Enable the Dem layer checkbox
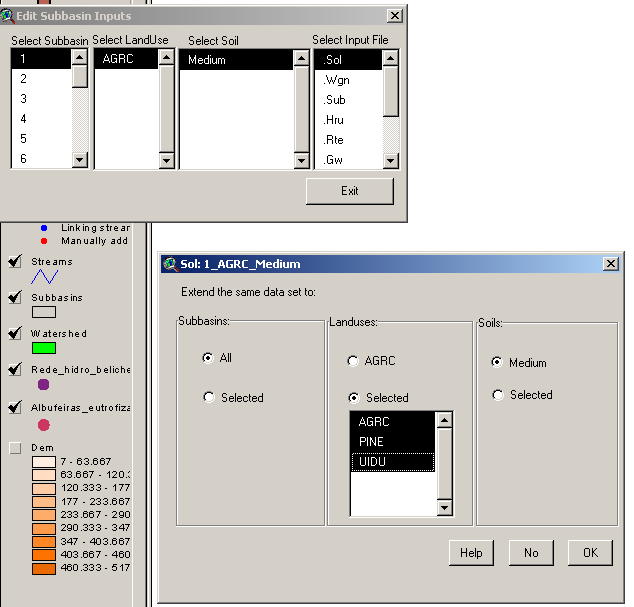The height and width of the screenshot is (607, 634). tap(15, 448)
